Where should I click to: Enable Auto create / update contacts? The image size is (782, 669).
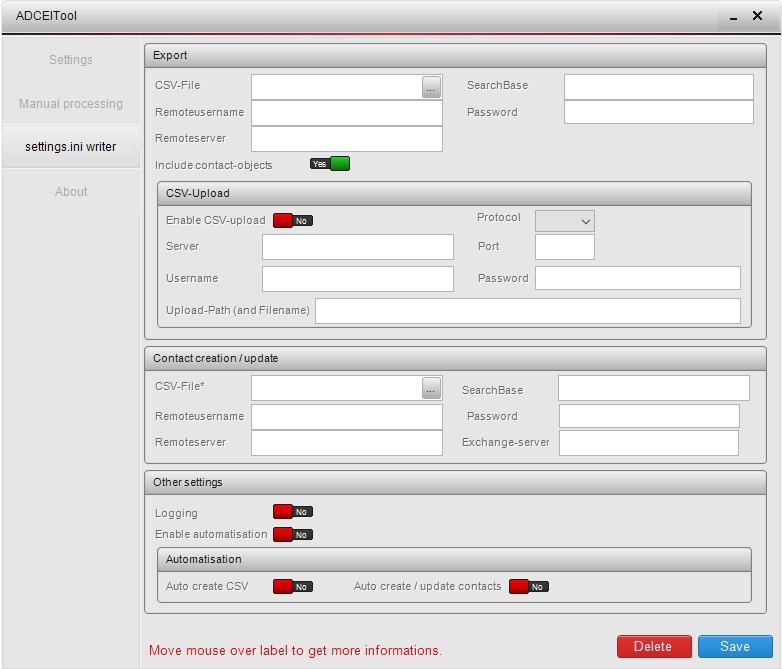529,587
